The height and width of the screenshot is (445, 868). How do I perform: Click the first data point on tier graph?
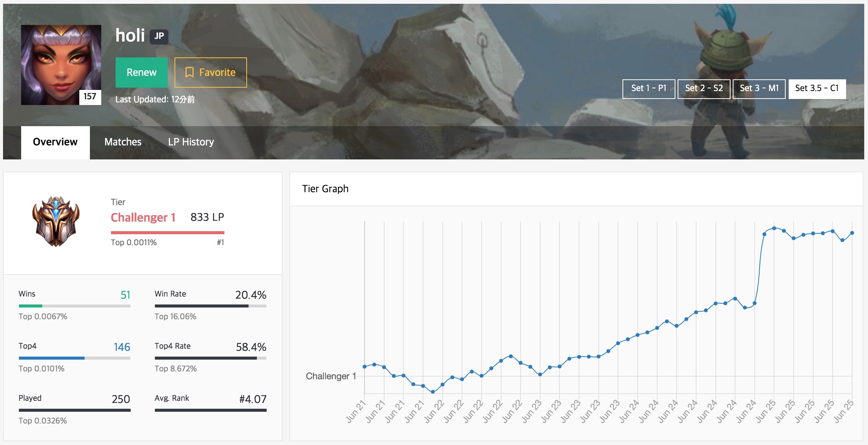tap(364, 366)
